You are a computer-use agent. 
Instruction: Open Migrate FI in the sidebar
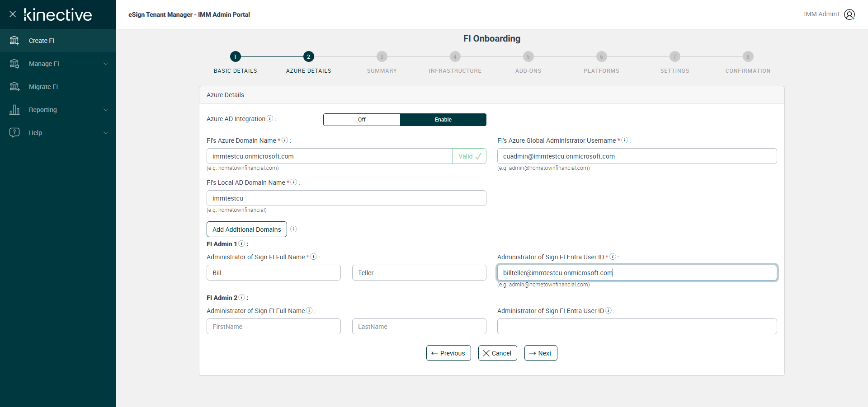[43, 87]
